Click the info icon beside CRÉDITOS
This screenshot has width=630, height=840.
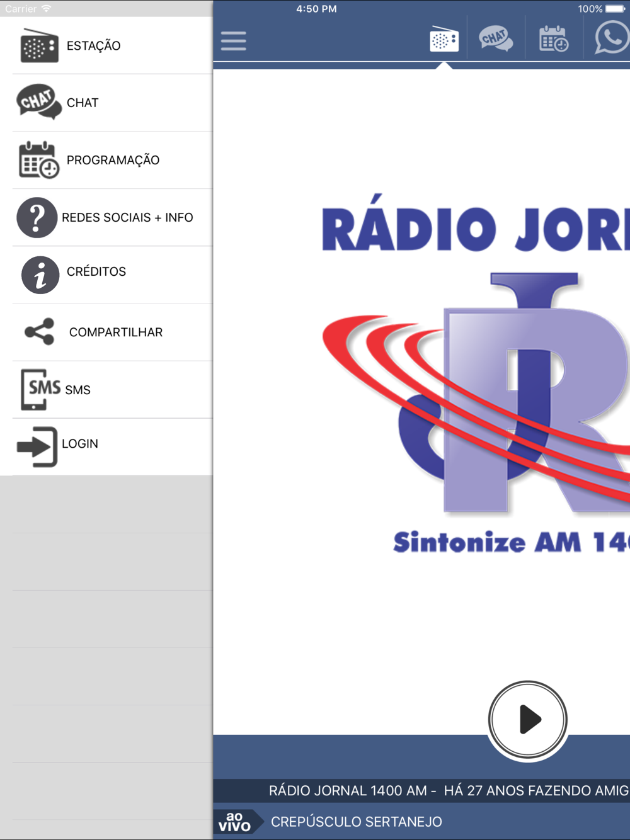pos(40,275)
